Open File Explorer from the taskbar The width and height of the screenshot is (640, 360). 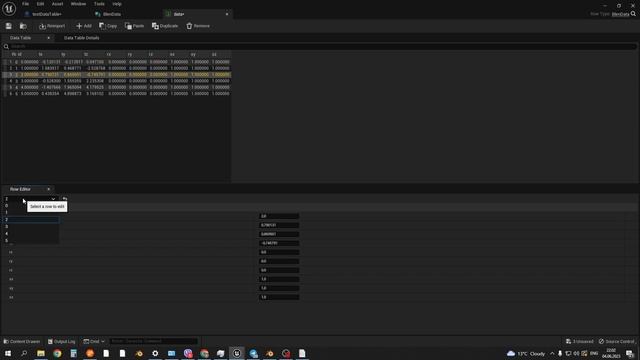41,353
